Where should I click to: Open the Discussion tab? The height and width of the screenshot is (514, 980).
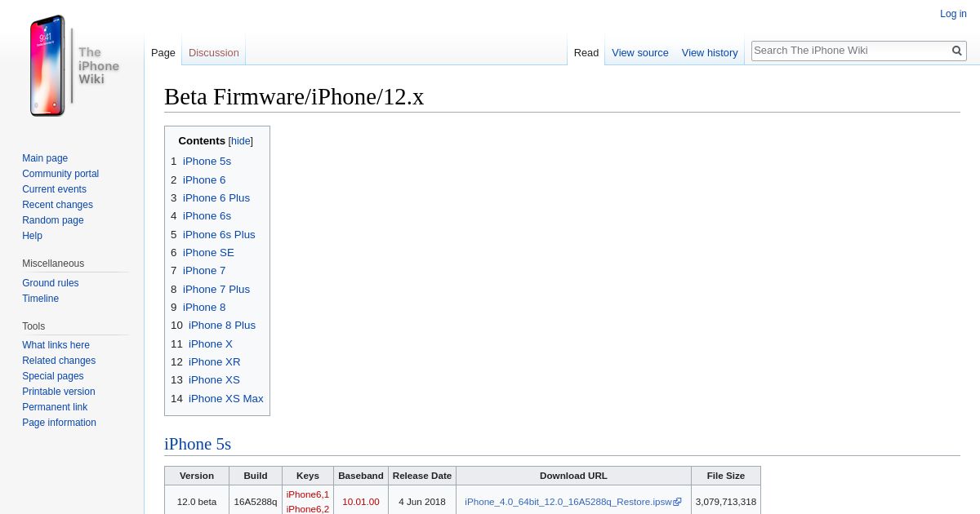tap(214, 52)
